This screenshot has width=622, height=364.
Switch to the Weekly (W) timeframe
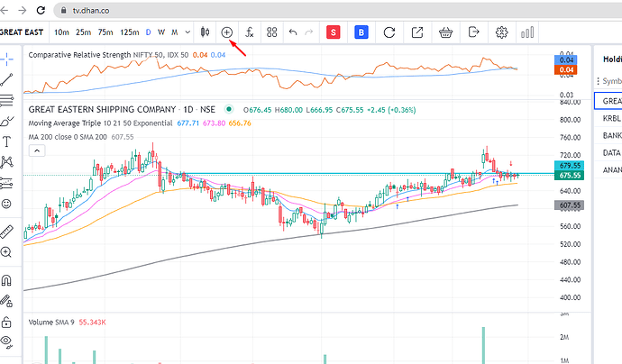(161, 32)
